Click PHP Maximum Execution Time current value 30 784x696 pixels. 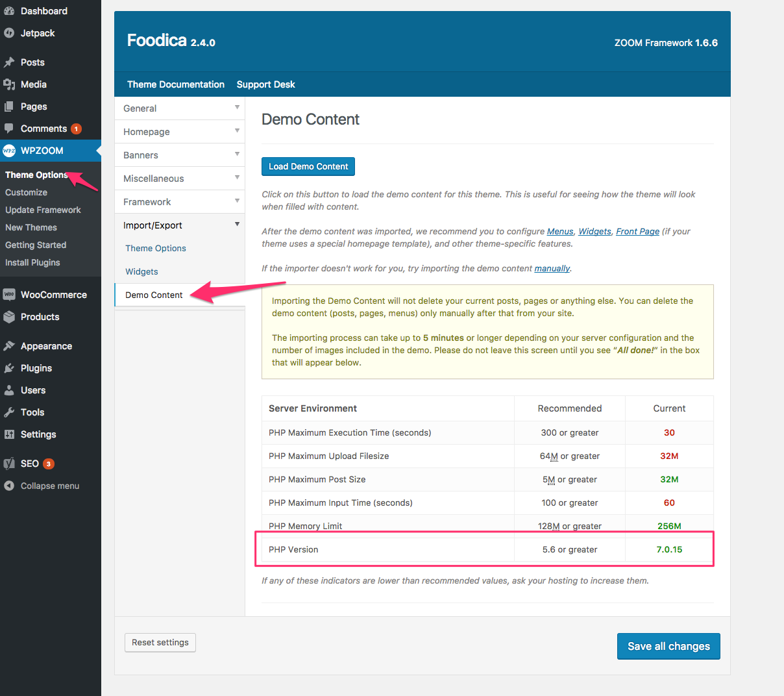pyautogui.click(x=669, y=432)
